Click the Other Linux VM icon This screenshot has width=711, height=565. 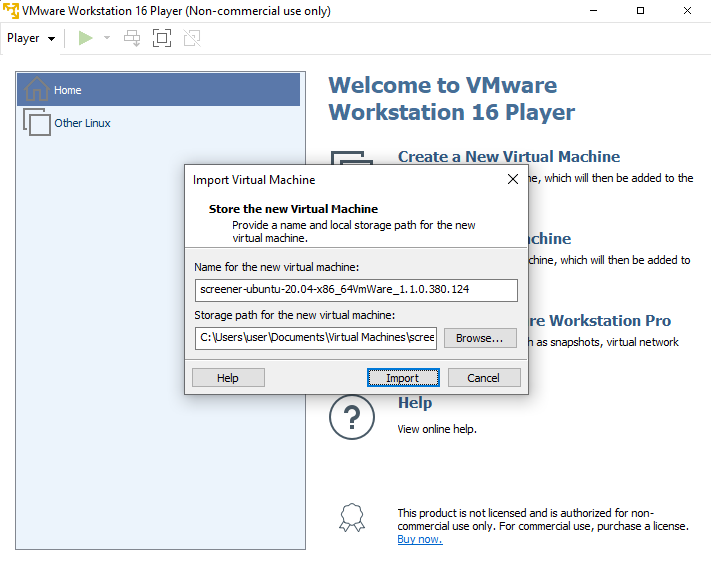click(37, 123)
